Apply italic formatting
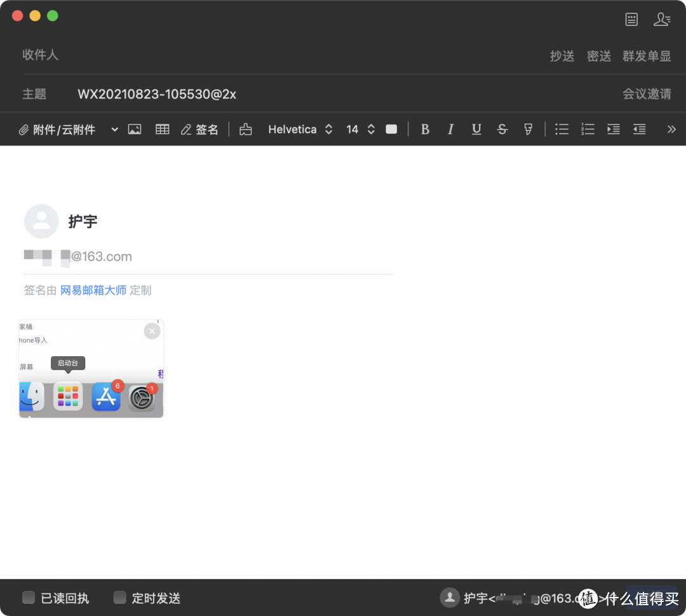686x616 pixels. tap(450, 129)
